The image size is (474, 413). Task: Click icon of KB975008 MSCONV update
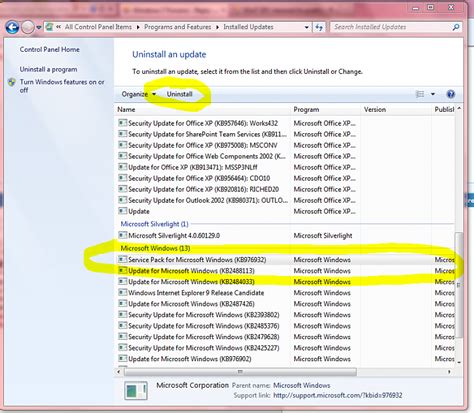(123, 145)
